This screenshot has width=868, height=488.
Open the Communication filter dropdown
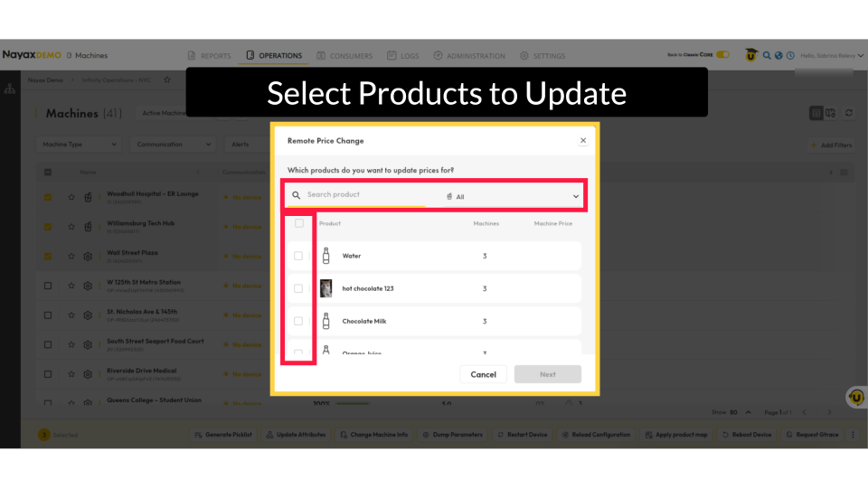pos(175,145)
